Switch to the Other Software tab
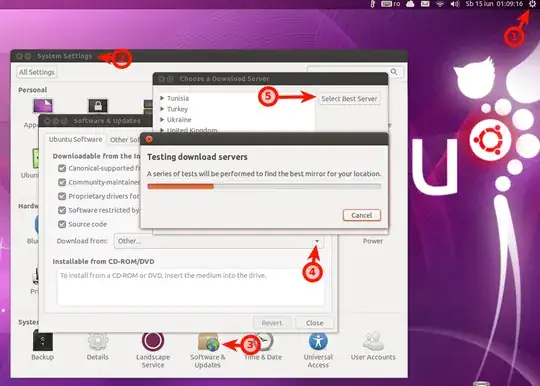540x386 pixels. (124, 140)
